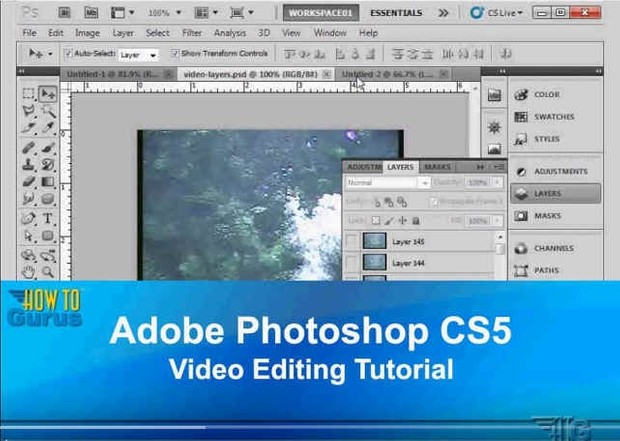Open the blend mode Normal dropdown
This screenshot has height=441, width=620.
click(x=388, y=182)
